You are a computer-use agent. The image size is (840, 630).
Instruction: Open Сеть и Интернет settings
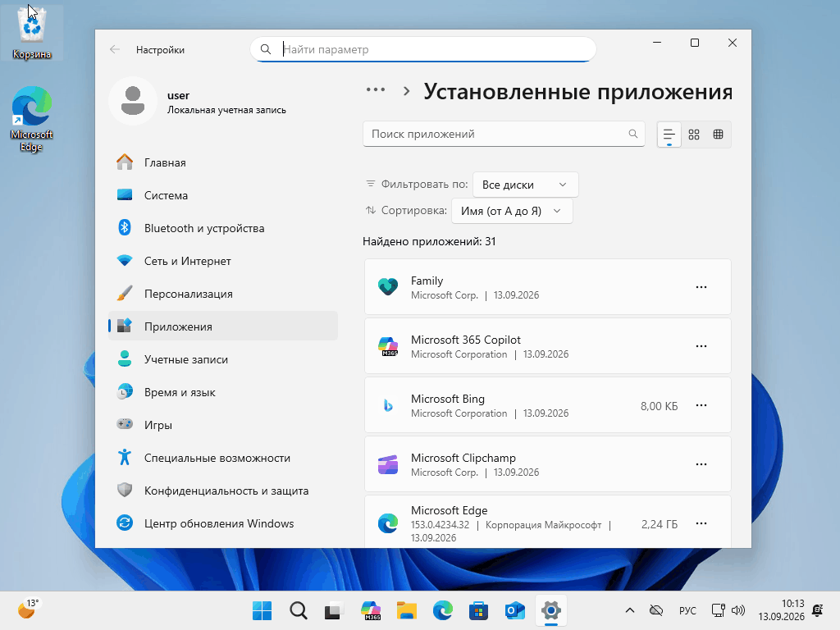[x=223, y=261]
